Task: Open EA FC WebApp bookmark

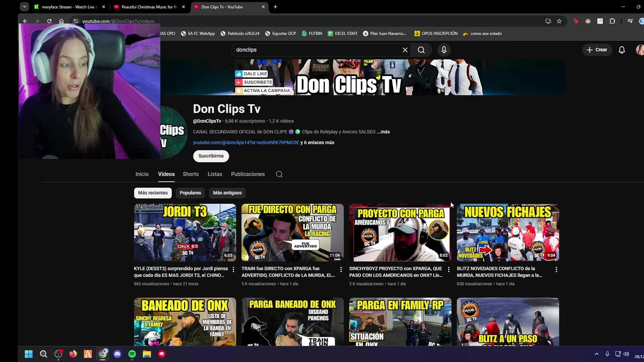Action: coord(198,34)
